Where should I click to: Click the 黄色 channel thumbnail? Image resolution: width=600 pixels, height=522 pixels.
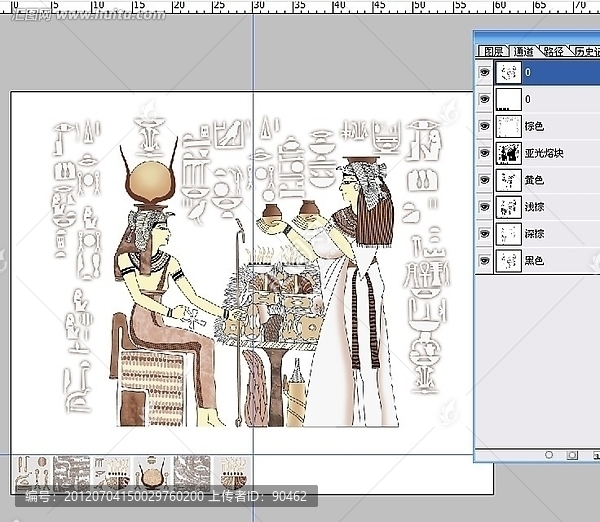pyautogui.click(x=509, y=180)
